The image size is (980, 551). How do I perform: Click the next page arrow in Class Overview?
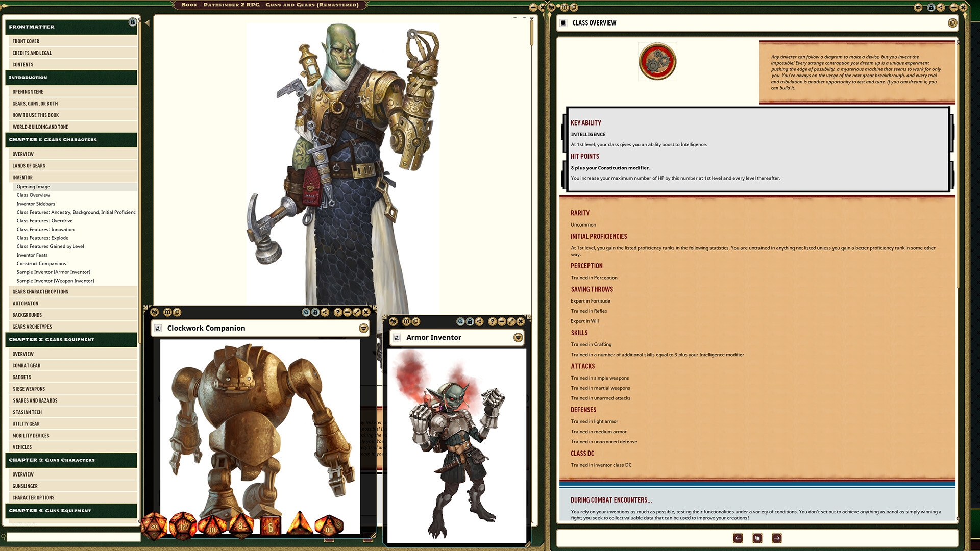(776, 538)
